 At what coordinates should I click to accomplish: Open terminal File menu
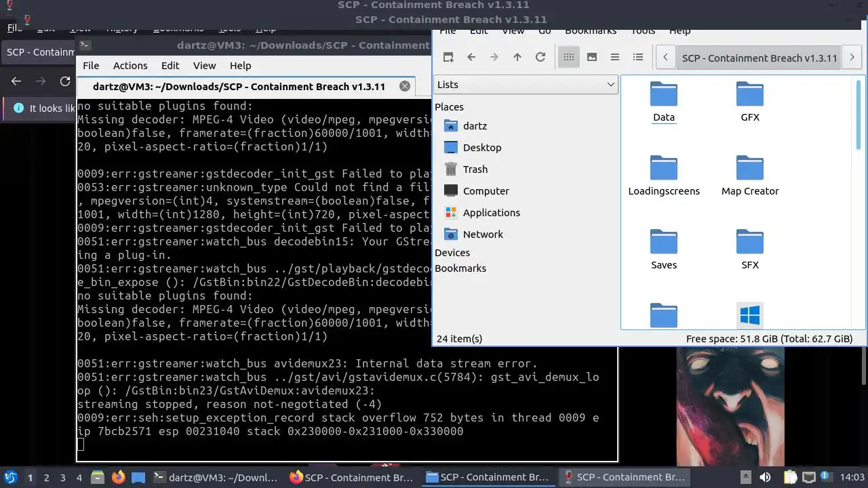pyautogui.click(x=91, y=66)
